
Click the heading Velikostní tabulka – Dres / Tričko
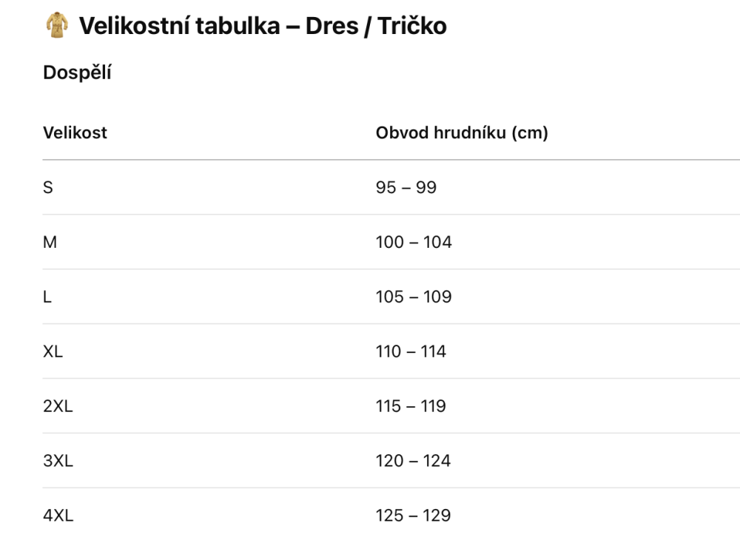tap(263, 25)
